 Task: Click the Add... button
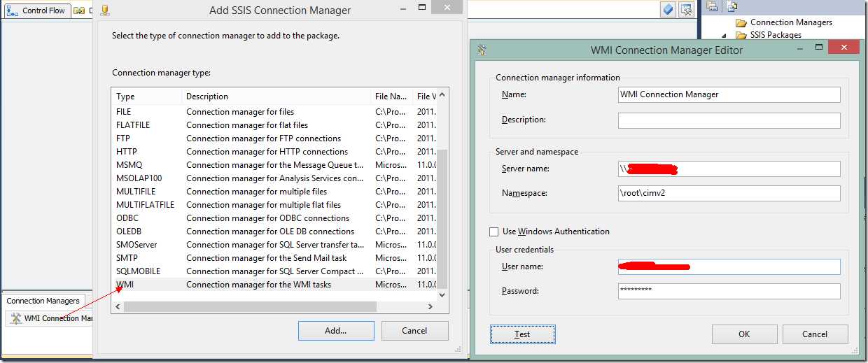coord(336,331)
